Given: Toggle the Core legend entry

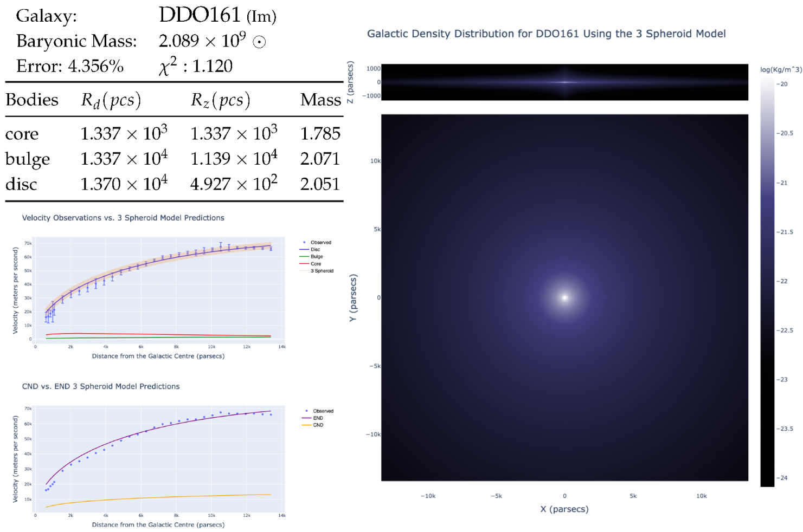Looking at the screenshot, I should pyautogui.click(x=311, y=264).
